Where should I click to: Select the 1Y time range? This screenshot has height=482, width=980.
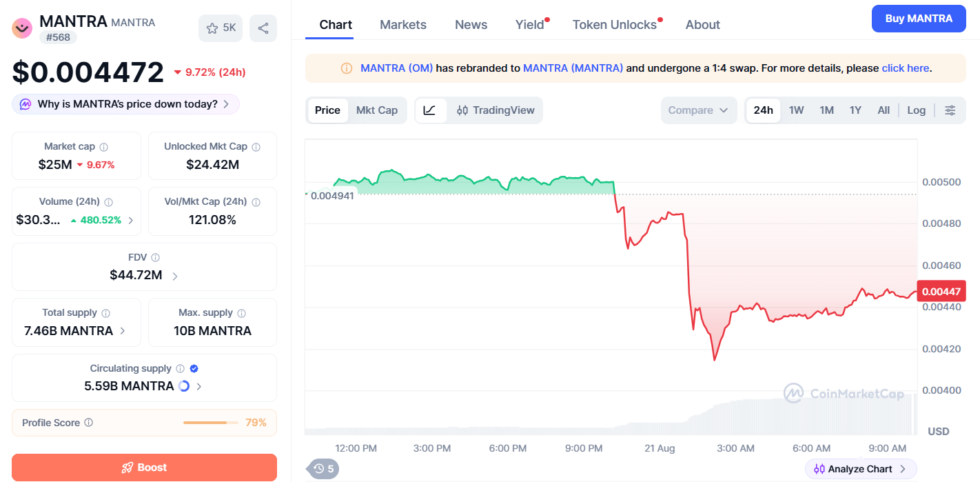pos(855,110)
